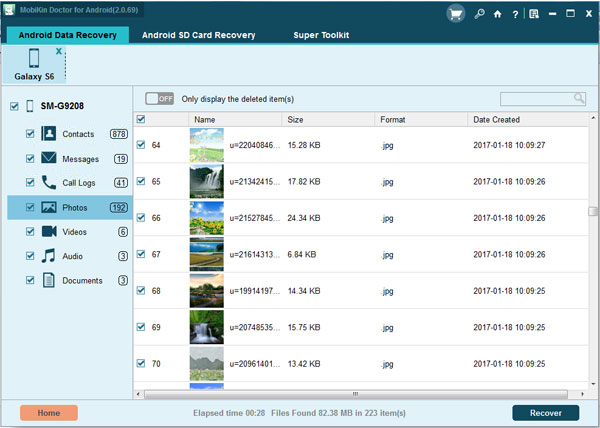Image resolution: width=600 pixels, height=428 pixels.
Task: Click the Recover button
Action: click(x=546, y=413)
